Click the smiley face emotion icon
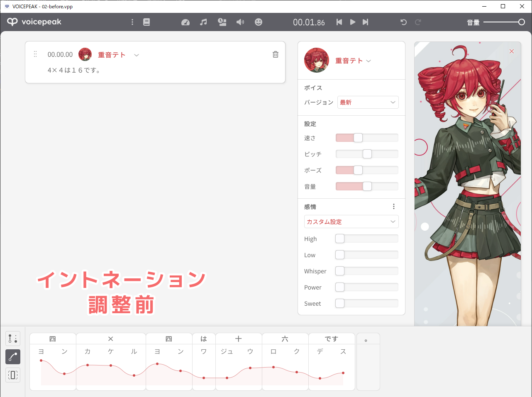Screen dimensions: 532x397 259,22
